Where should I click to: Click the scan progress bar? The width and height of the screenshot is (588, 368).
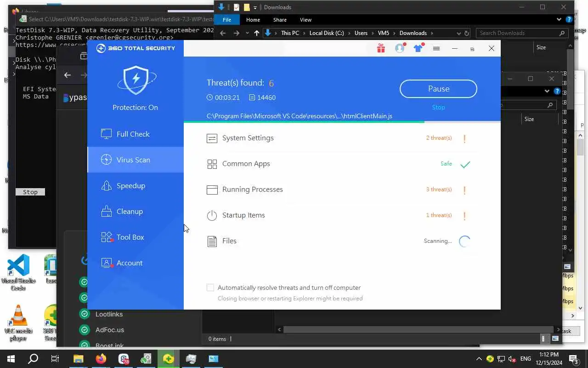click(342, 122)
